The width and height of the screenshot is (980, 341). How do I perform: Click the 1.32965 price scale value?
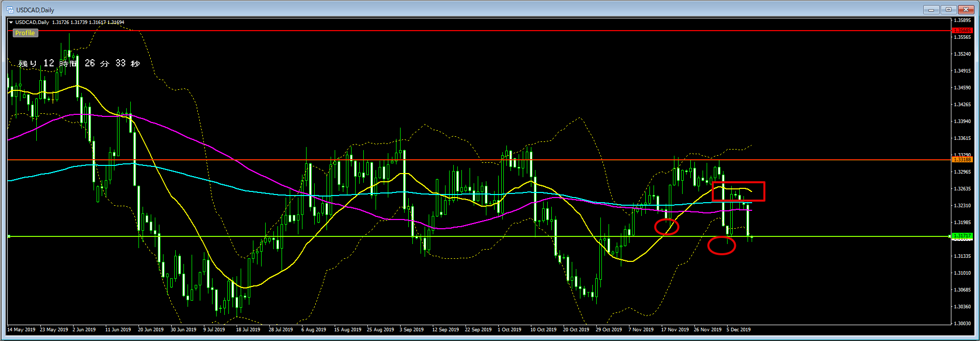963,172
